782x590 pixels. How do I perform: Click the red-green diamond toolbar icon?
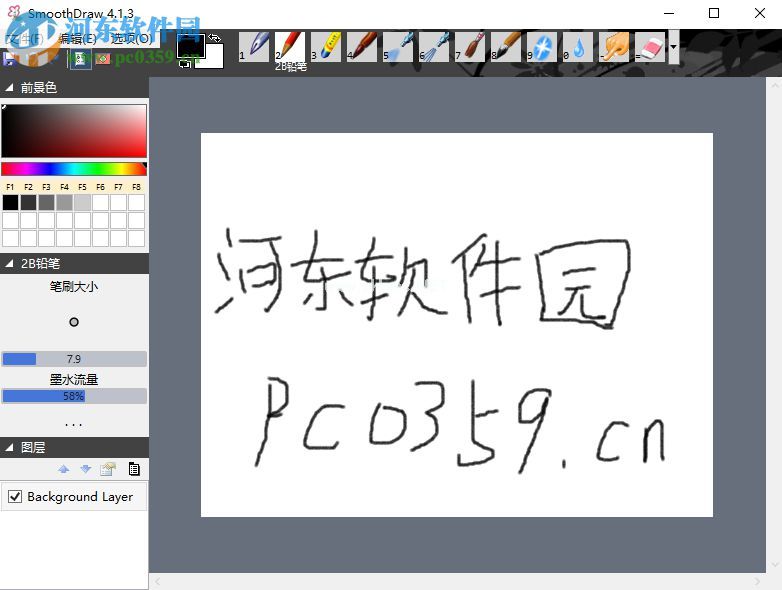pyautogui.click(x=103, y=59)
